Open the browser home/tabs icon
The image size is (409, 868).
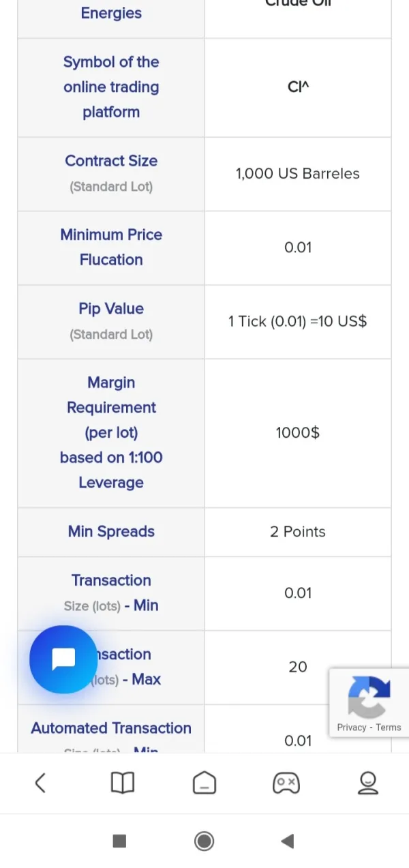pos(204,783)
